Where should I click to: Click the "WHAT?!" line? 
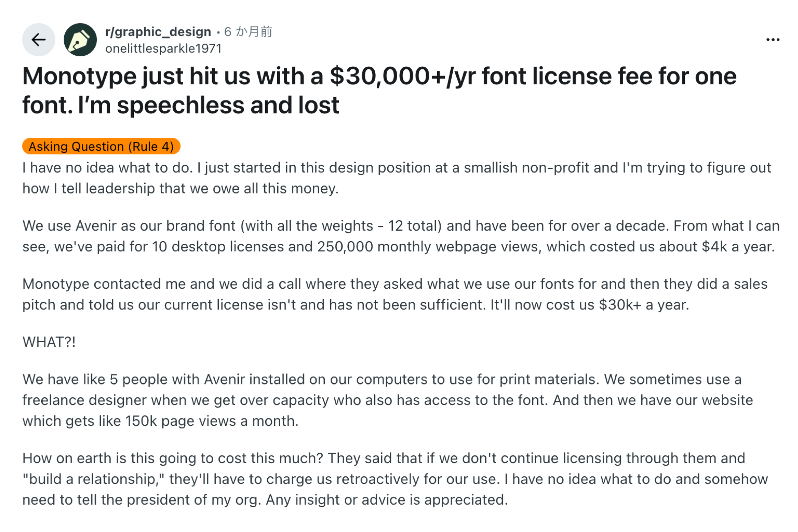49,342
